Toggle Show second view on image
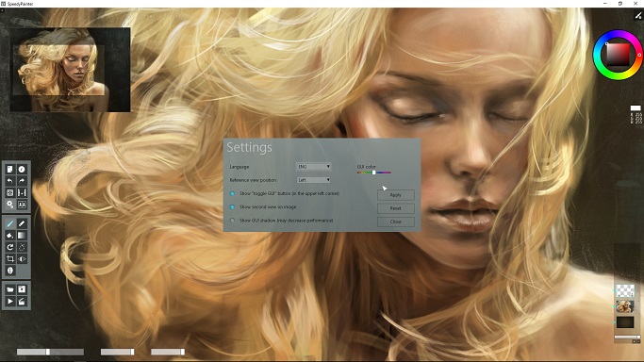 (233, 207)
